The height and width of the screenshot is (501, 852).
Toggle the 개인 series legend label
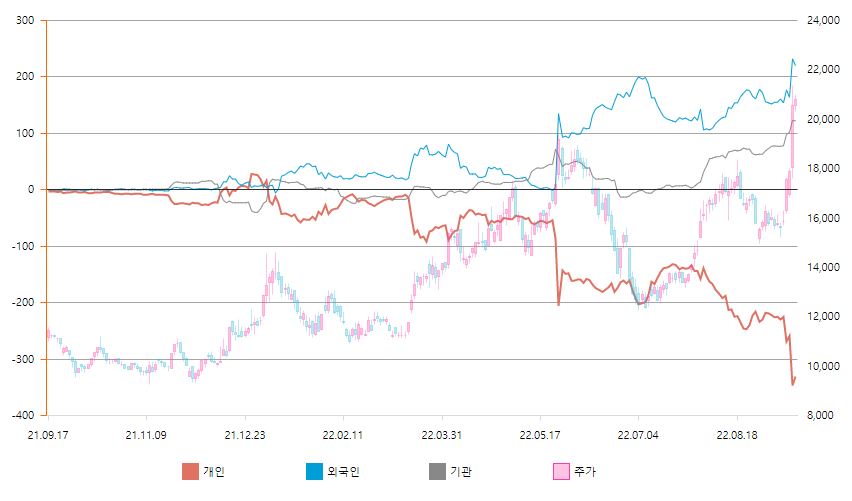(x=213, y=472)
